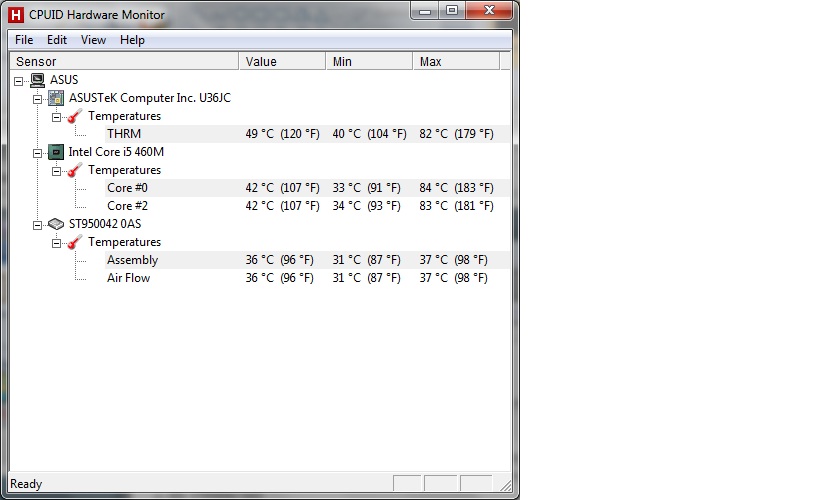
Task: Click the Intel Core i5 processor chip icon
Action: tap(56, 152)
